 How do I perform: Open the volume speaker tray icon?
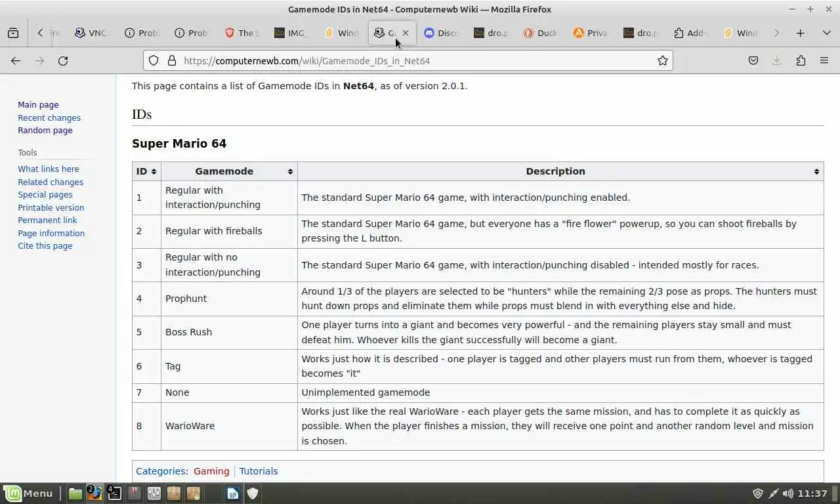788,493
